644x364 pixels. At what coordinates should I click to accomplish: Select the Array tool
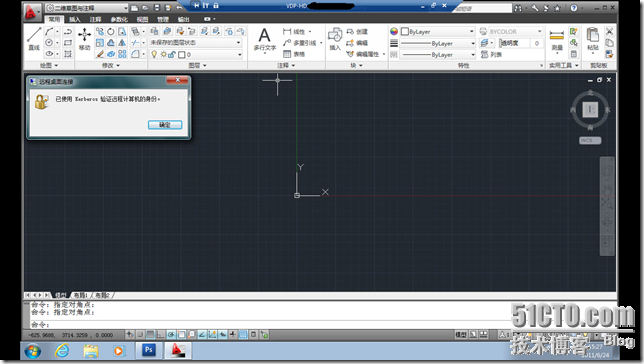(x=122, y=54)
